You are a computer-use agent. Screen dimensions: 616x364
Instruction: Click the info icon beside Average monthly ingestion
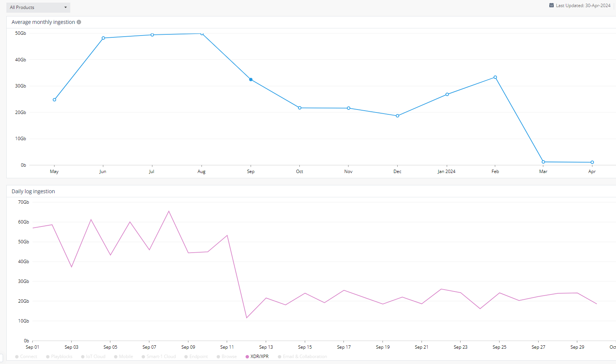click(x=79, y=22)
